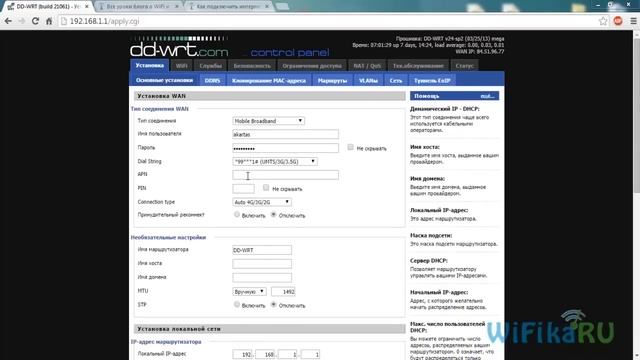The height and width of the screenshot is (360, 640).
Task: Click the username field containing akartas
Action: point(285,134)
